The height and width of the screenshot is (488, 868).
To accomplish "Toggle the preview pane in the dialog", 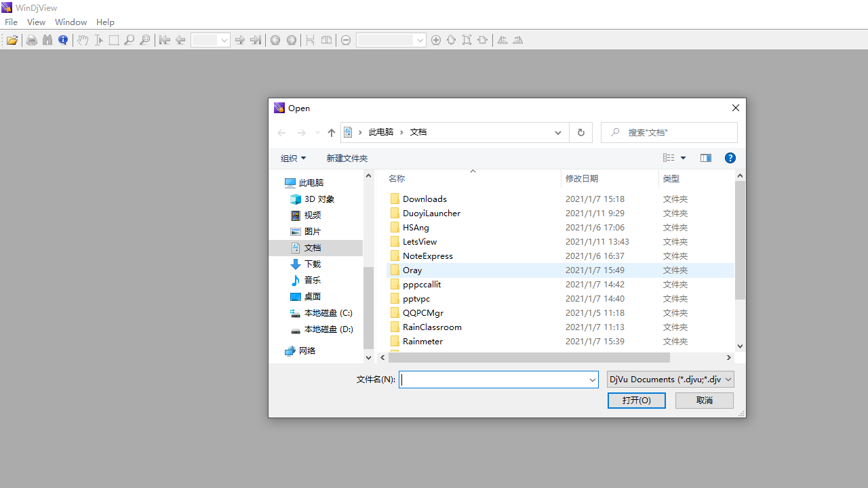I will [x=706, y=158].
